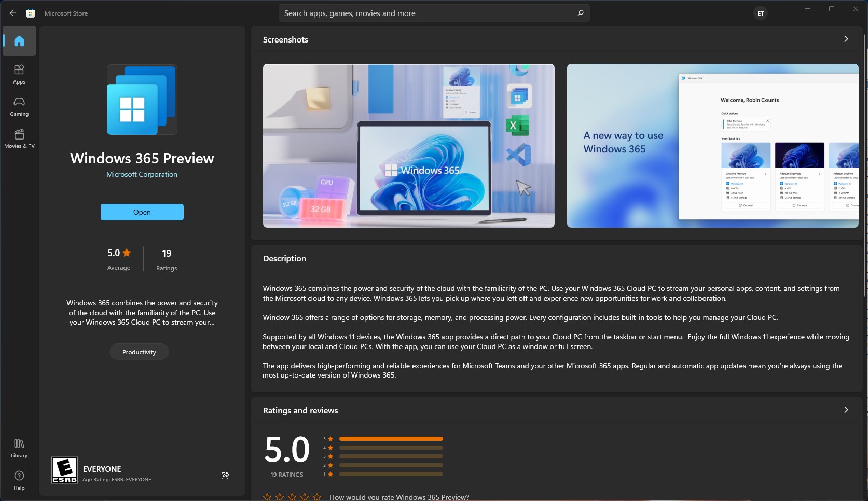Click the back arrow to go back
The height and width of the screenshot is (501, 868).
[12, 13]
